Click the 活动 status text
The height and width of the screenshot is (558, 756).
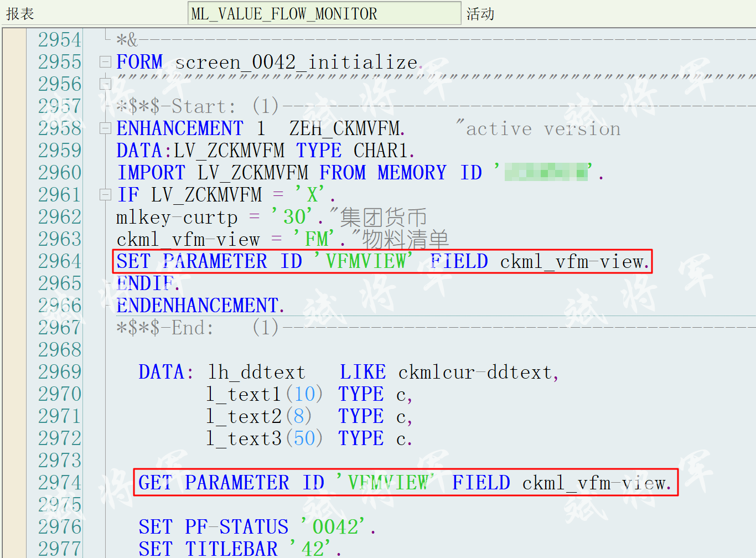(x=480, y=14)
